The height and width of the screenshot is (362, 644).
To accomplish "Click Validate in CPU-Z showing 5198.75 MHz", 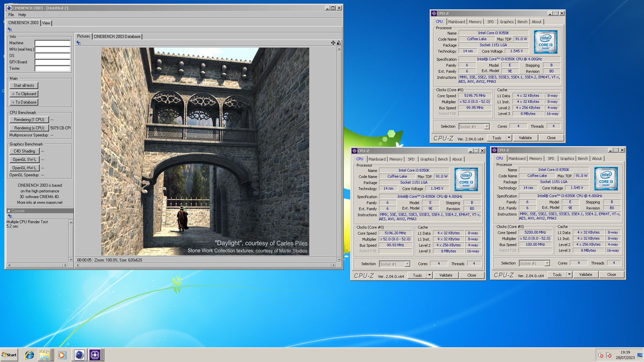I will [525, 138].
